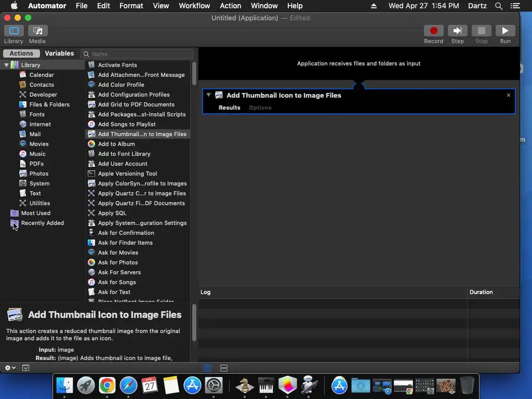Screen dimensions: 532x399
Task: Open Safari from the Dock
Action: [128, 385]
